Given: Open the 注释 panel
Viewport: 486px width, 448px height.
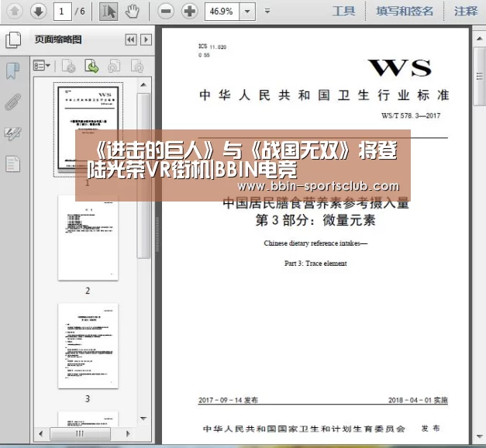Looking at the screenshot, I should point(466,11).
